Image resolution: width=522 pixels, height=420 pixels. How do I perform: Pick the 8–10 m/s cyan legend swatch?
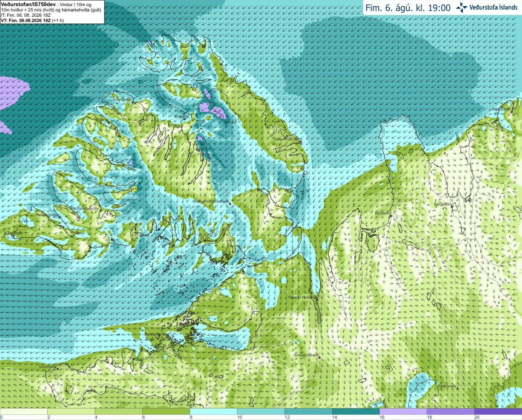pyautogui.click(x=214, y=411)
